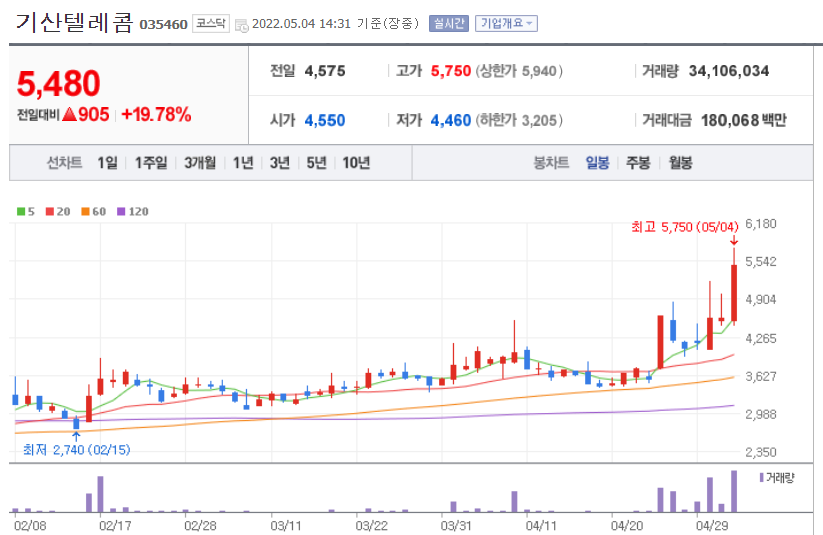Click the purple 거래량 legend marker
823x535 pixels.
(762, 478)
